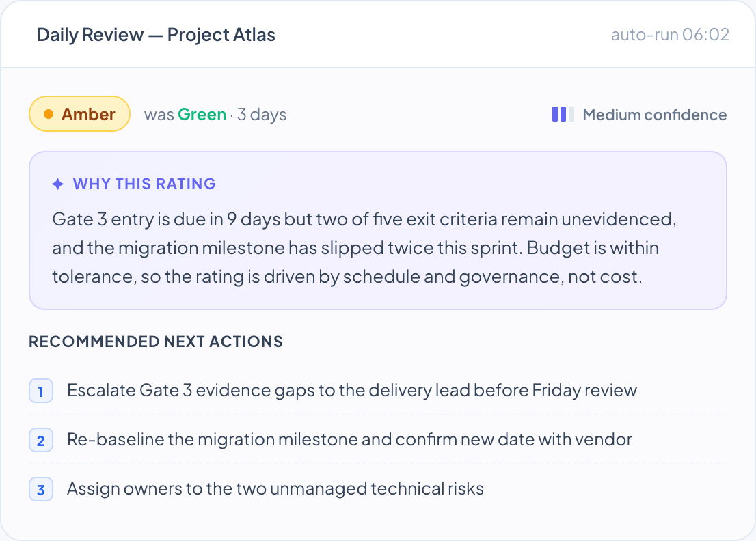Click the WHY THIS RATING heading
The image size is (756, 541).
click(144, 184)
